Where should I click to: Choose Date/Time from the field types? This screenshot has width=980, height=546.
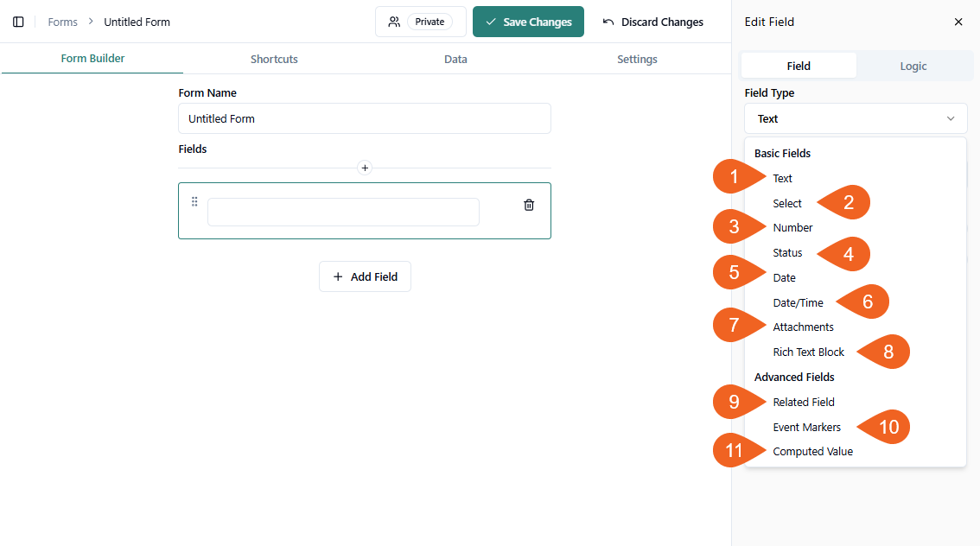tap(798, 302)
